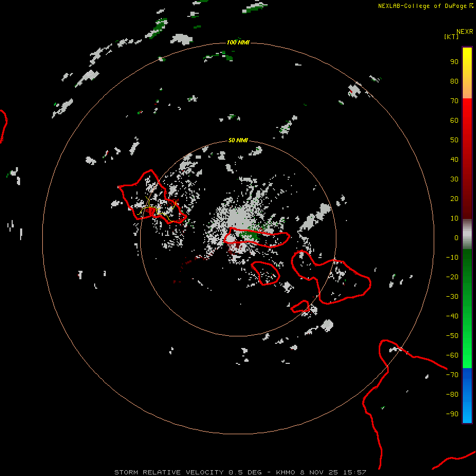Select the -50 scale value

(452, 336)
